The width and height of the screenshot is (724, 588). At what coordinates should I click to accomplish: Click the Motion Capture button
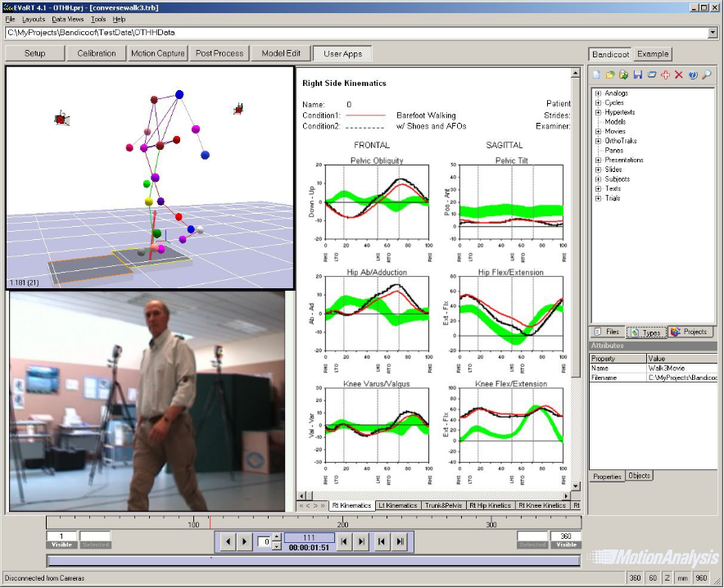point(158,53)
